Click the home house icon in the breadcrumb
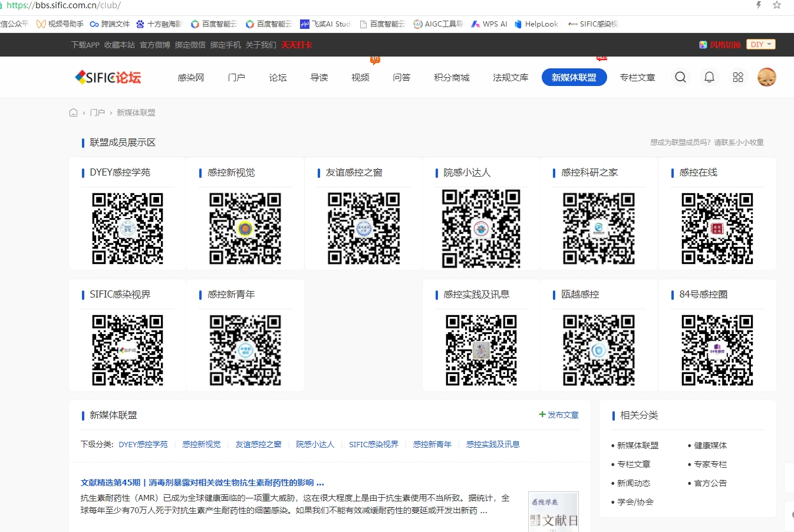794x532 pixels. click(x=73, y=112)
